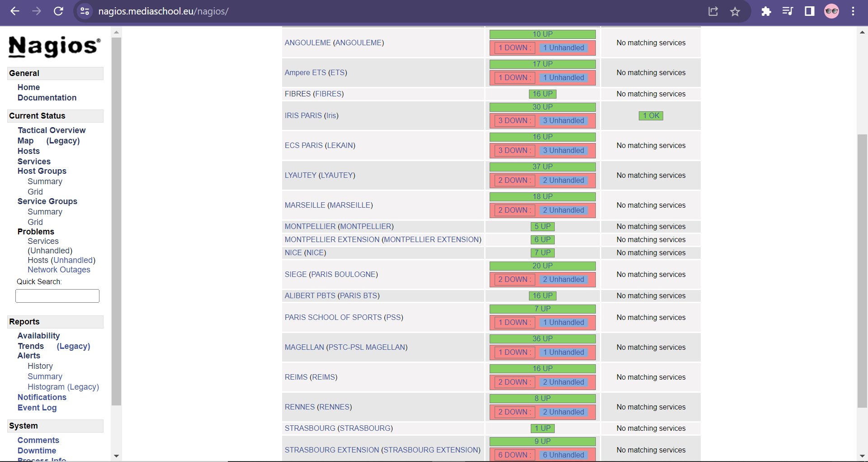Open the Chrome three-dot menu
The width and height of the screenshot is (868, 462).
click(x=853, y=11)
